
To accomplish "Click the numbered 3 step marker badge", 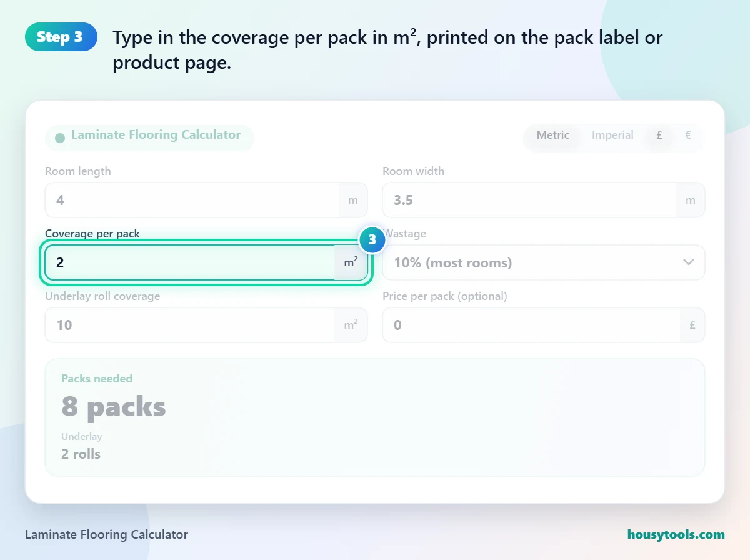I will pos(372,240).
